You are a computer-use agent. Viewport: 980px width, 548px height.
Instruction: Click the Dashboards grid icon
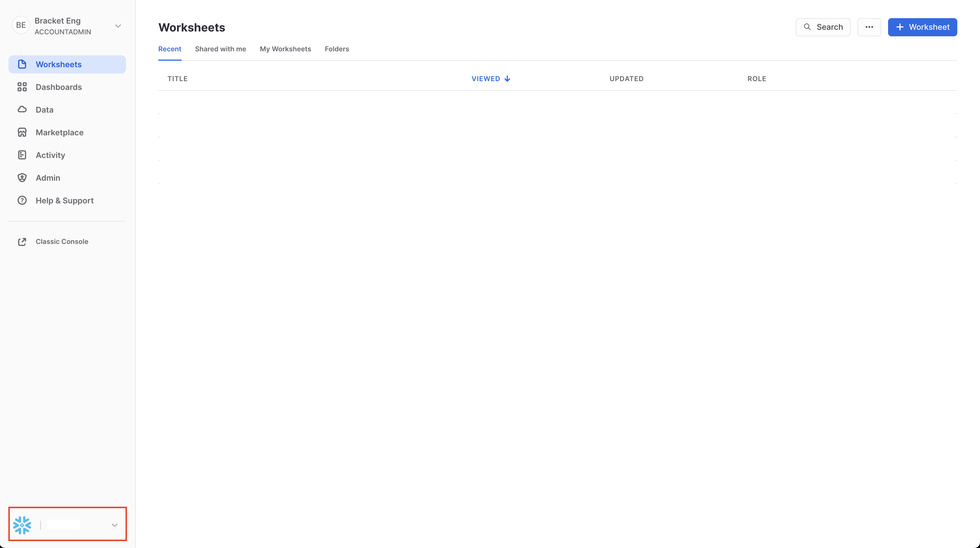[22, 87]
